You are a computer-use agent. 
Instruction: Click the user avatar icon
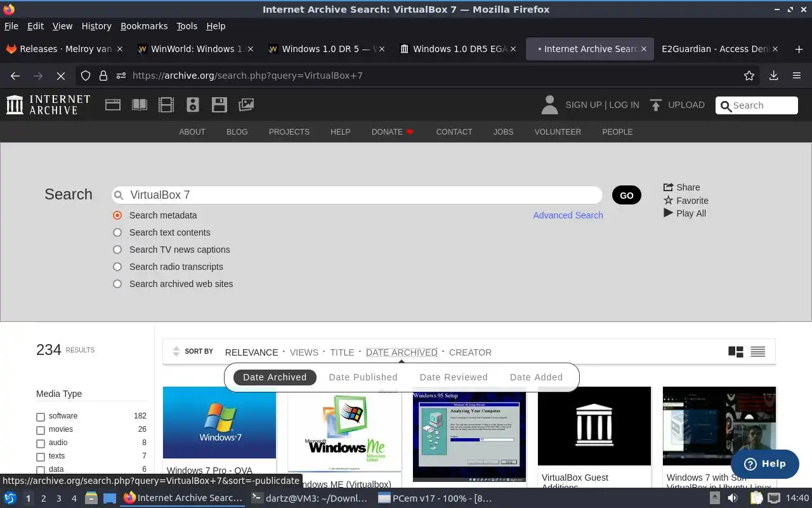[x=549, y=105]
